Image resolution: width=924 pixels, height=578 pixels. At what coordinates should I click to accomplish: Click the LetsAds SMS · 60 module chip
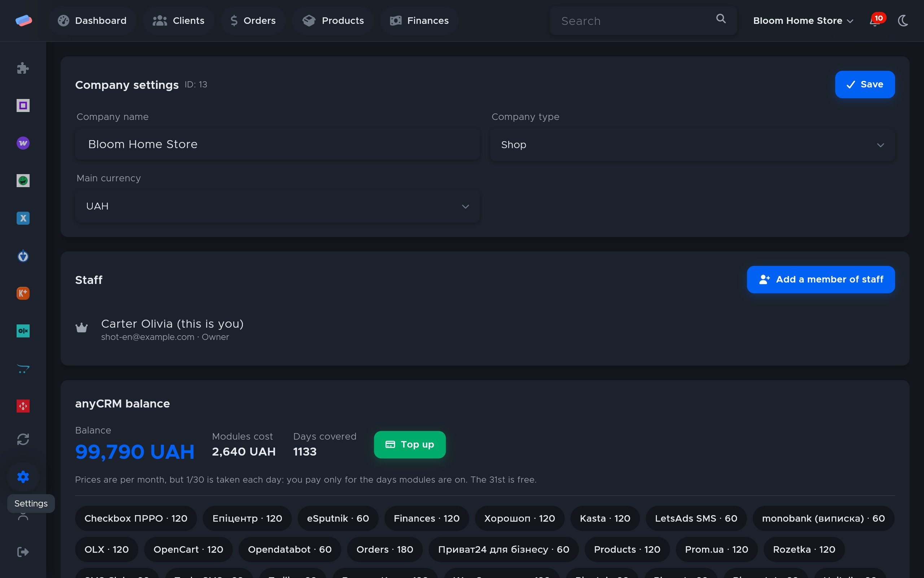(696, 518)
